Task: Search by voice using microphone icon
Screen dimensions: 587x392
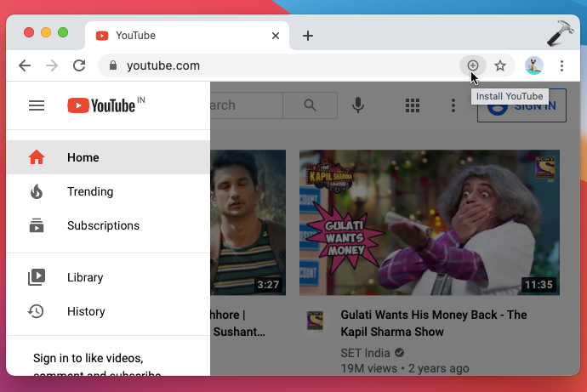Action: pyautogui.click(x=358, y=105)
